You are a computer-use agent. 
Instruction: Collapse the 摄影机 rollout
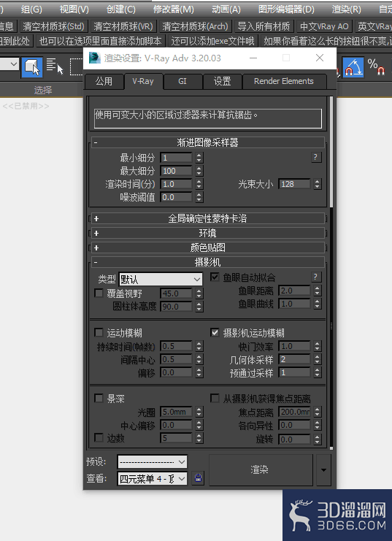[208, 262]
